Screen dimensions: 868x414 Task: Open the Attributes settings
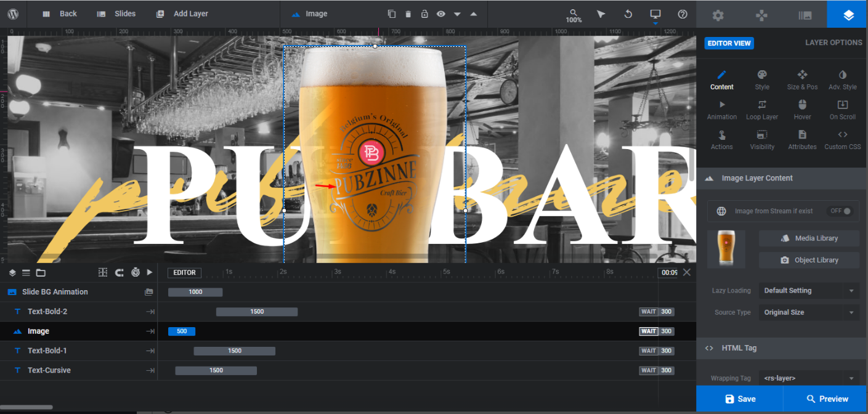[x=802, y=140]
